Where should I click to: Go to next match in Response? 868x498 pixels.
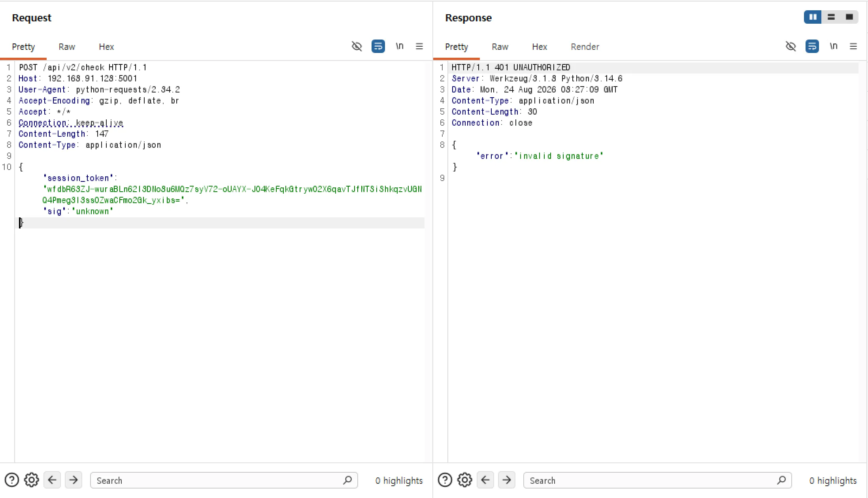click(507, 480)
